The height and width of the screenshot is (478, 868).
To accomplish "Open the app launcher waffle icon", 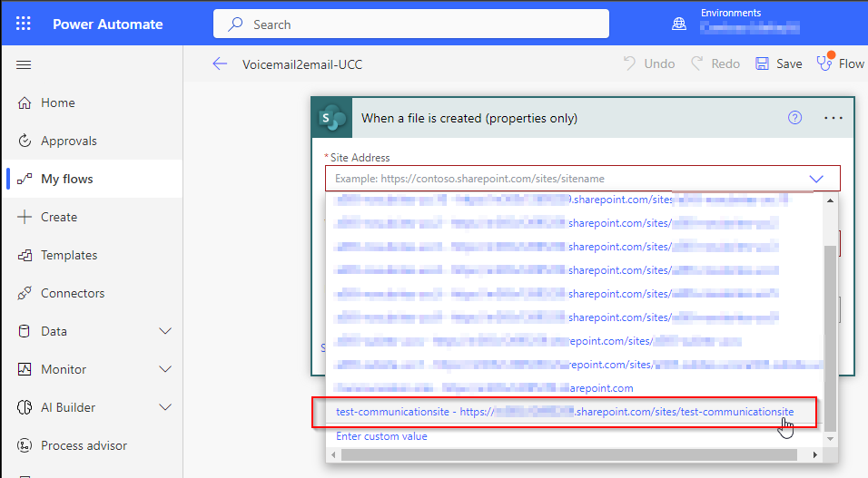I will 24,24.
